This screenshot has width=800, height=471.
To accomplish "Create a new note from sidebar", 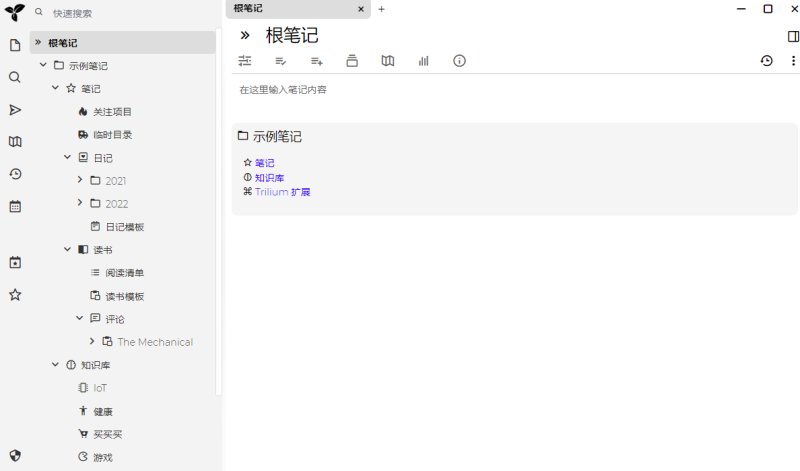I will tap(15, 45).
